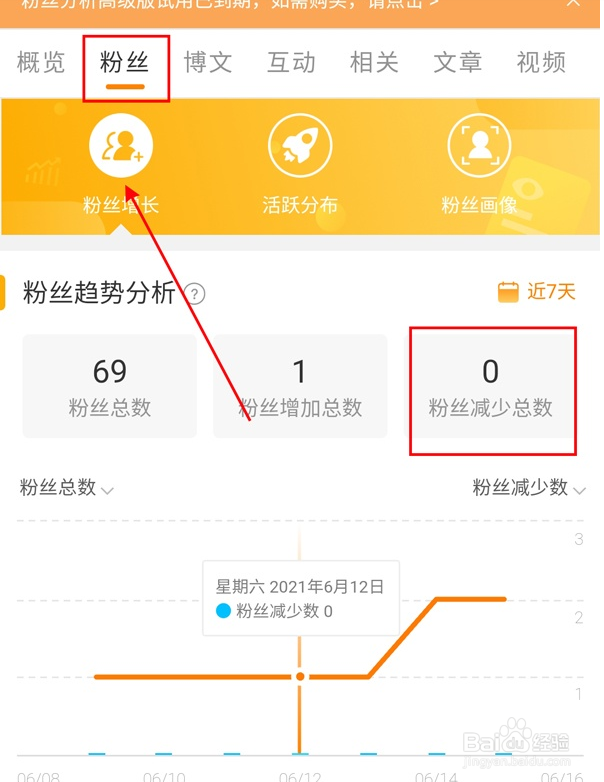Switch to the 概览 tab
Image resolution: width=604 pixels, height=782 pixels.
[41, 63]
